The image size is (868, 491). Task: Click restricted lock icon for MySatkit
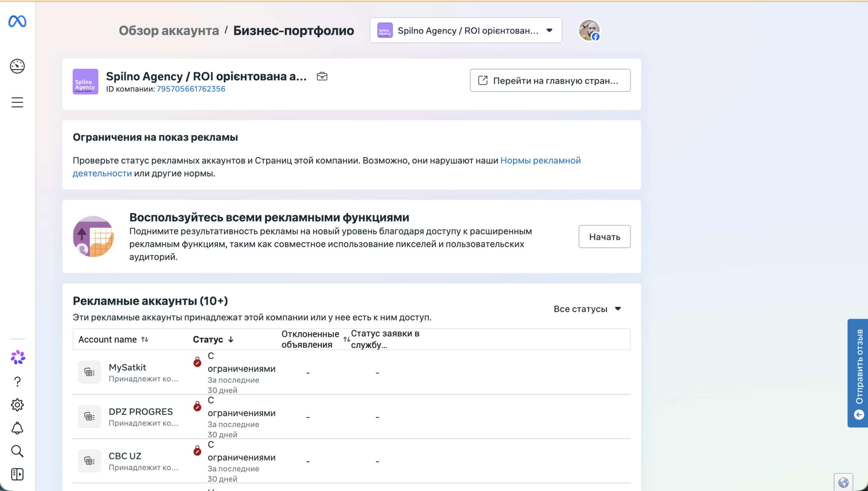tap(197, 362)
